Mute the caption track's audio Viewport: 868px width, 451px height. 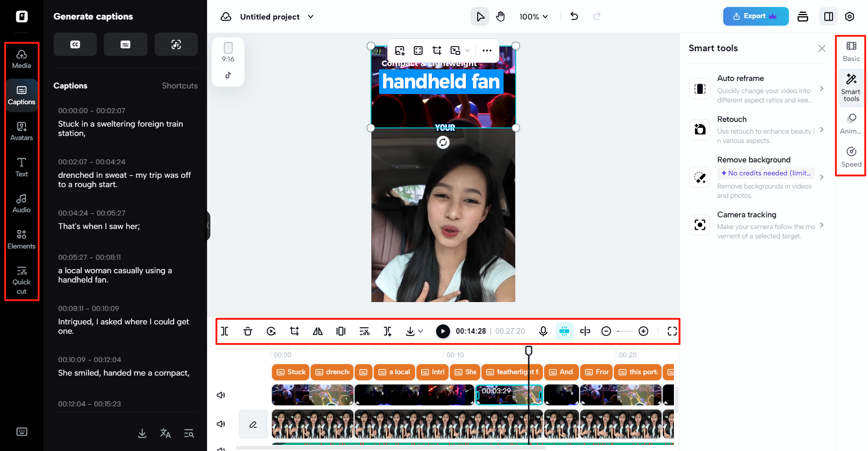pos(221,395)
